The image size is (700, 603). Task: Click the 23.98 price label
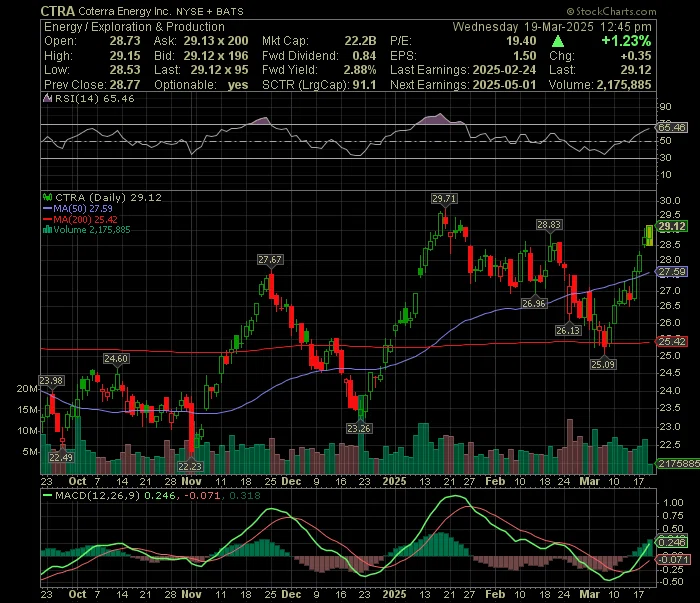coord(51,380)
